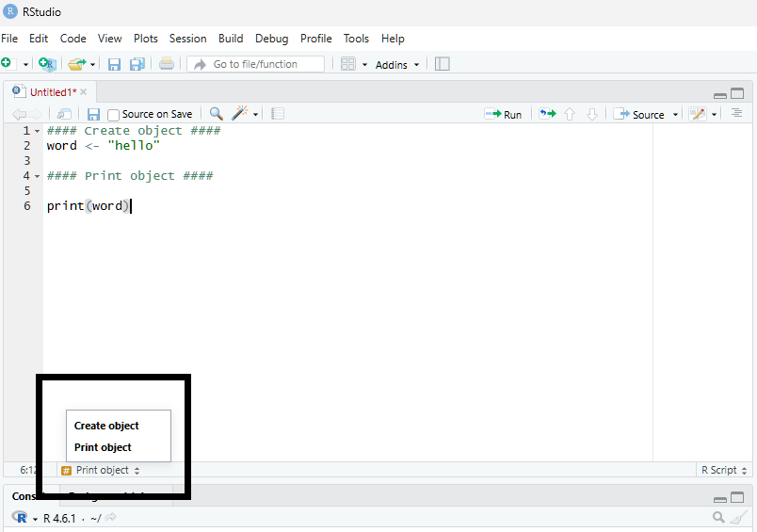Open code tools magic wand
The image size is (757, 532).
coord(239,113)
